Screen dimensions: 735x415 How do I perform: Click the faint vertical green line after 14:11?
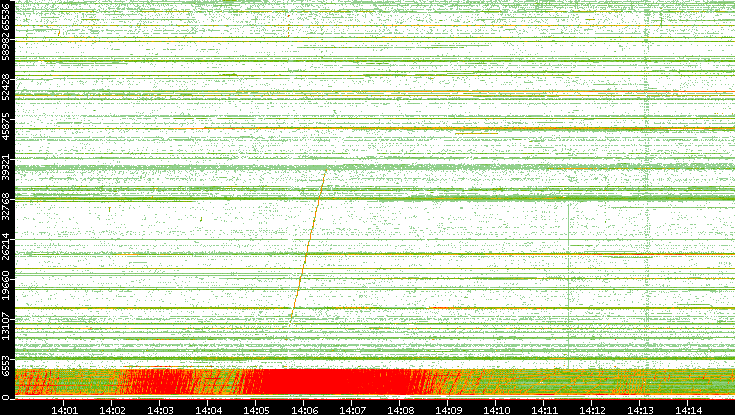(x=568, y=260)
